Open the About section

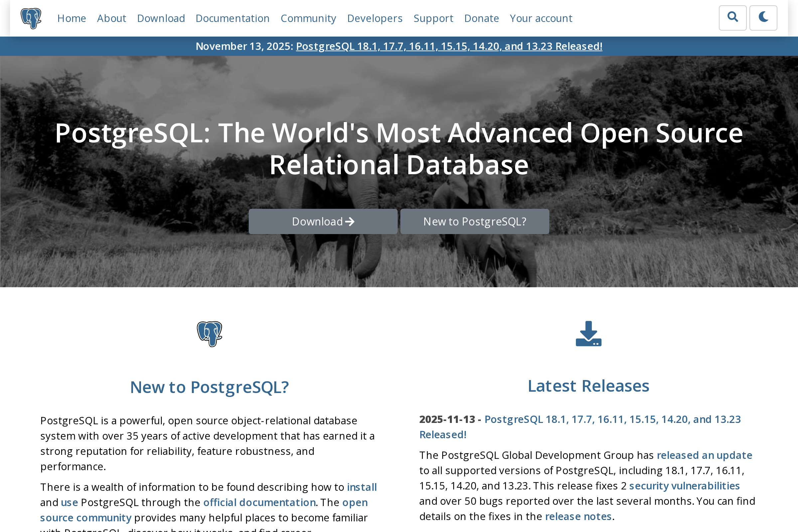[x=111, y=18]
